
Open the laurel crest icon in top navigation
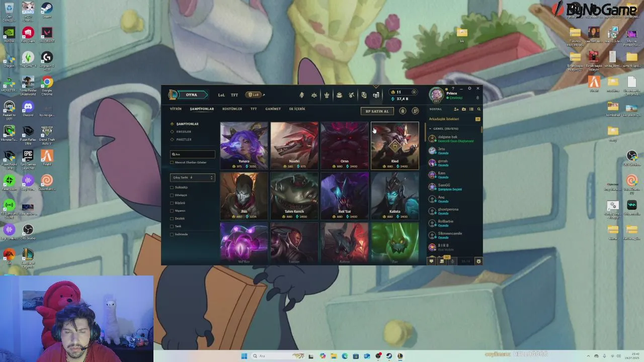[x=327, y=95]
